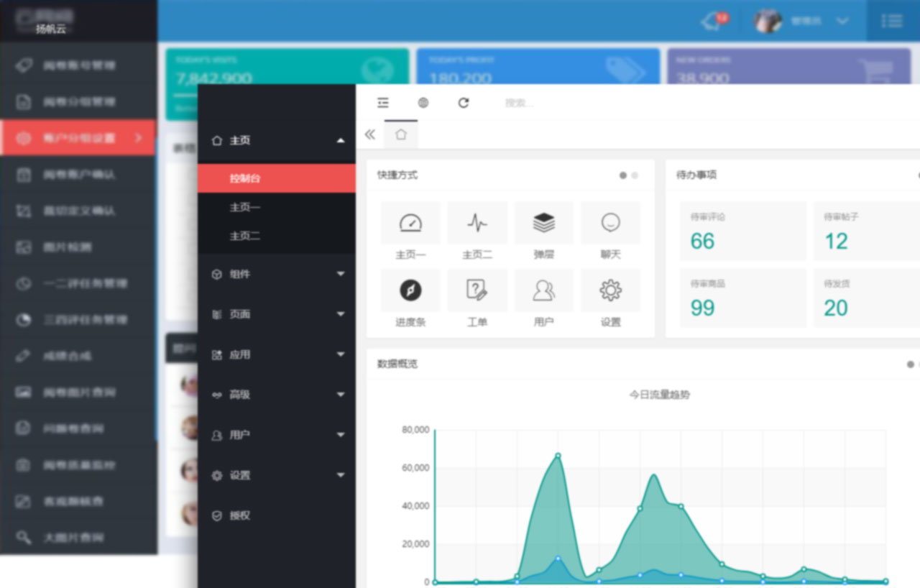Click the globe icon in the top toolbar
Image resolution: width=920 pixels, height=588 pixels.
pos(423,103)
